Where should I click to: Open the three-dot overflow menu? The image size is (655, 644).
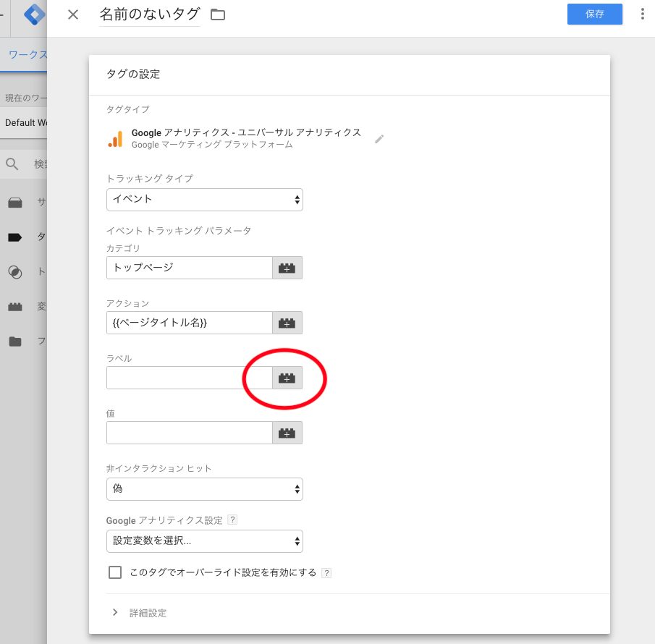641,14
